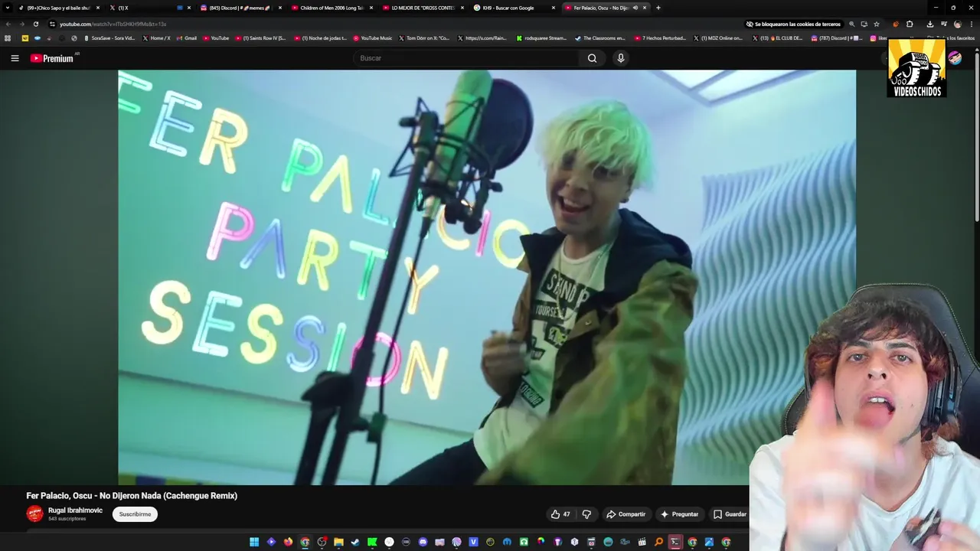Switch to LO MEJOR DE DROSS tab
980x551 pixels.
coord(423,8)
